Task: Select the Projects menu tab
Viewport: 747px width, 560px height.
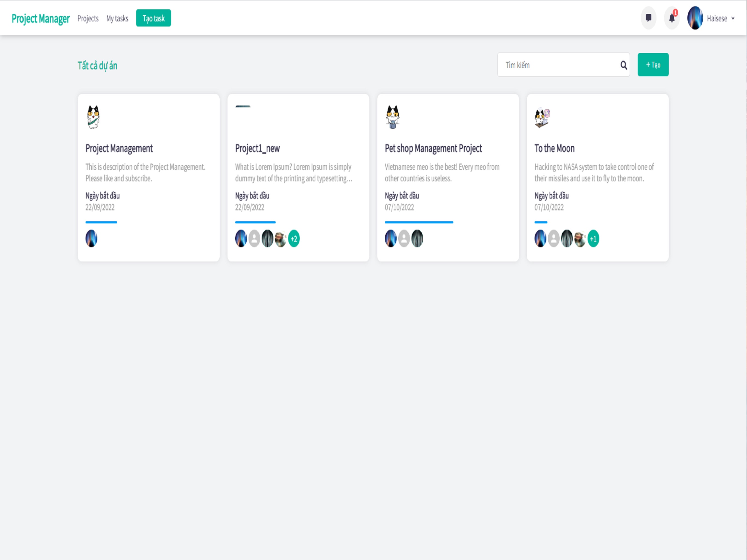Action: (88, 18)
